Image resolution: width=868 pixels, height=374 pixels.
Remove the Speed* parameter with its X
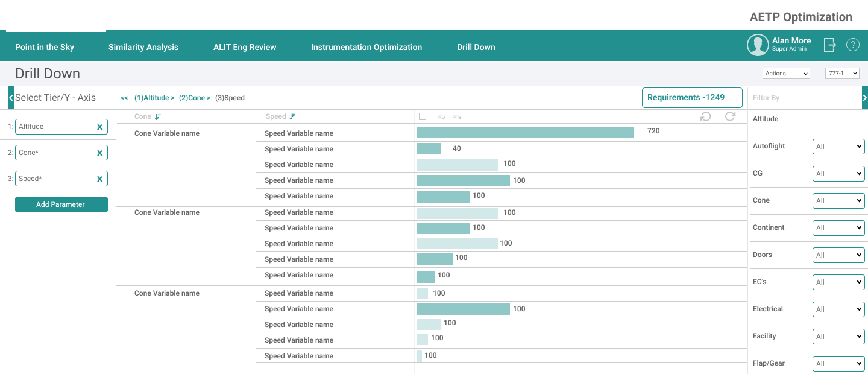tap(99, 179)
